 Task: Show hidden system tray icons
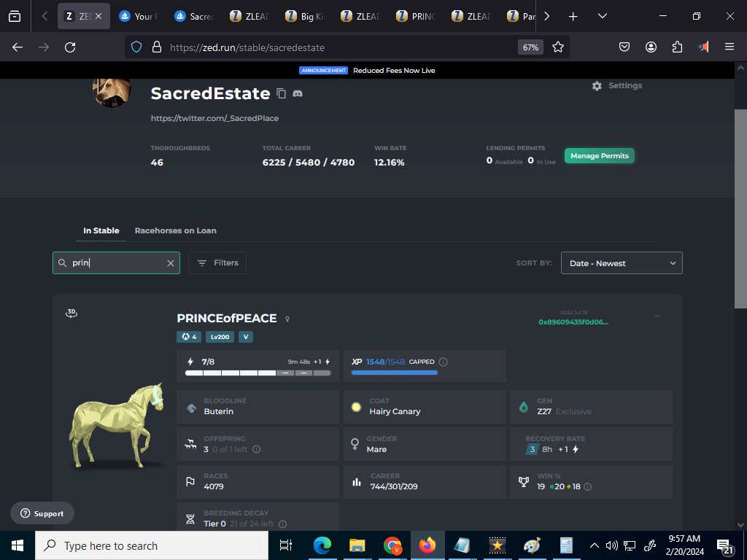coord(594,545)
